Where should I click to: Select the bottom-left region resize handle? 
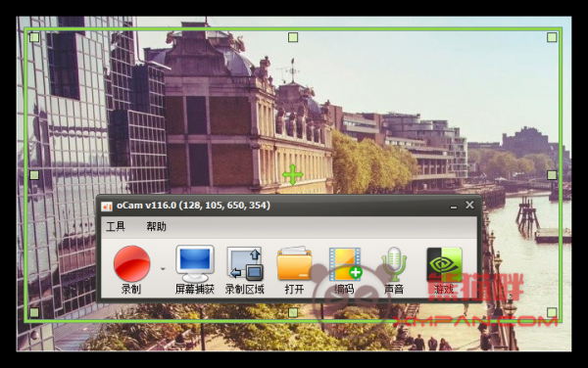point(34,312)
